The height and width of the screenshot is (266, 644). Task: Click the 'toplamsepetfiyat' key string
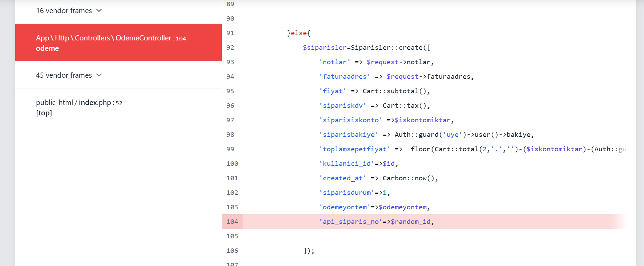[355, 149]
